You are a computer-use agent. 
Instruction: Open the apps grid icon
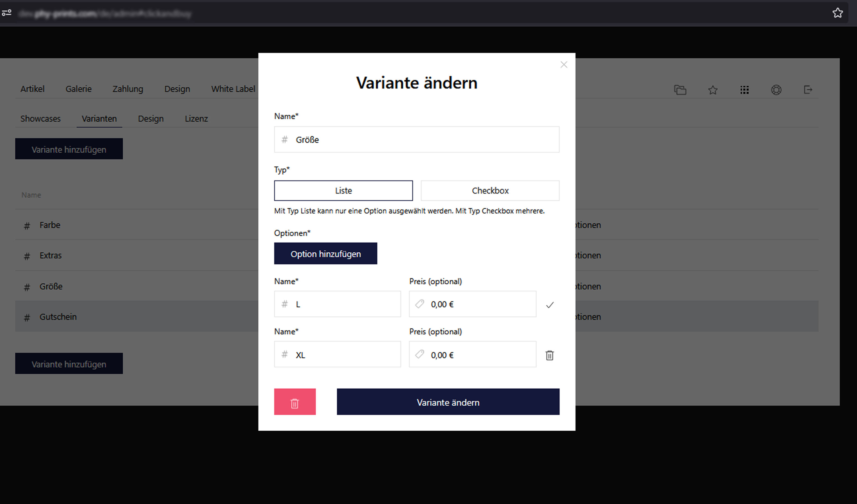(744, 90)
